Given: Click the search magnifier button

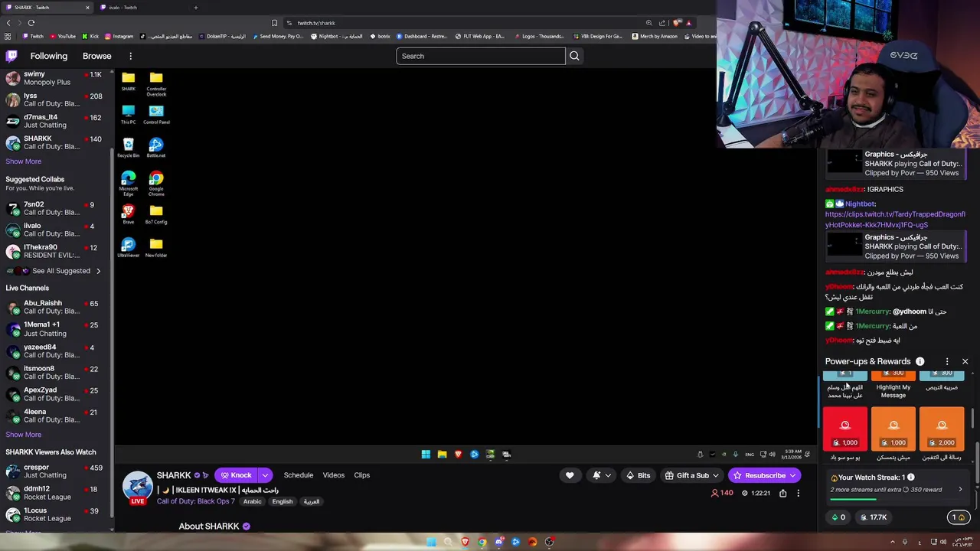Looking at the screenshot, I should point(574,56).
